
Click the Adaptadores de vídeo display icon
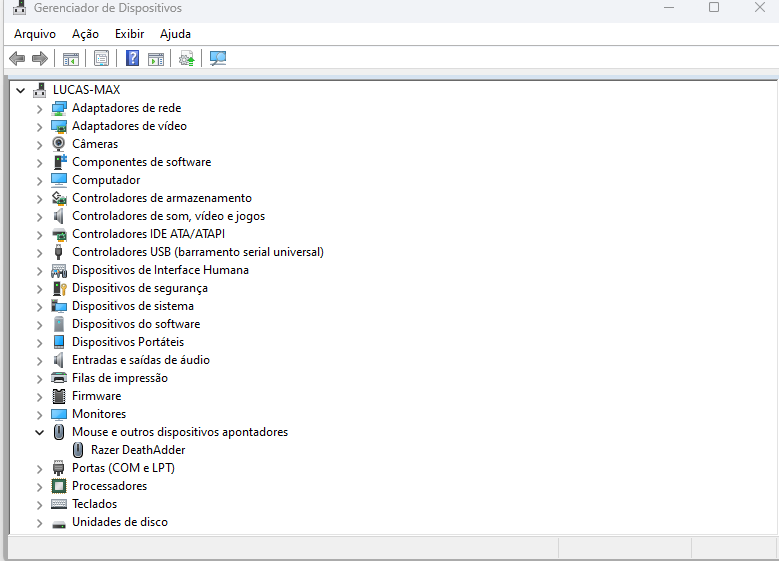coord(59,126)
